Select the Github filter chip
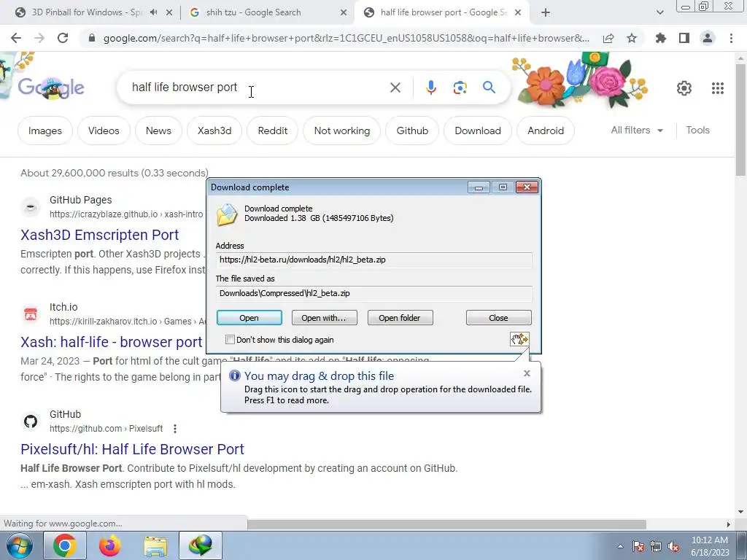The width and height of the screenshot is (747, 560). 412,131
